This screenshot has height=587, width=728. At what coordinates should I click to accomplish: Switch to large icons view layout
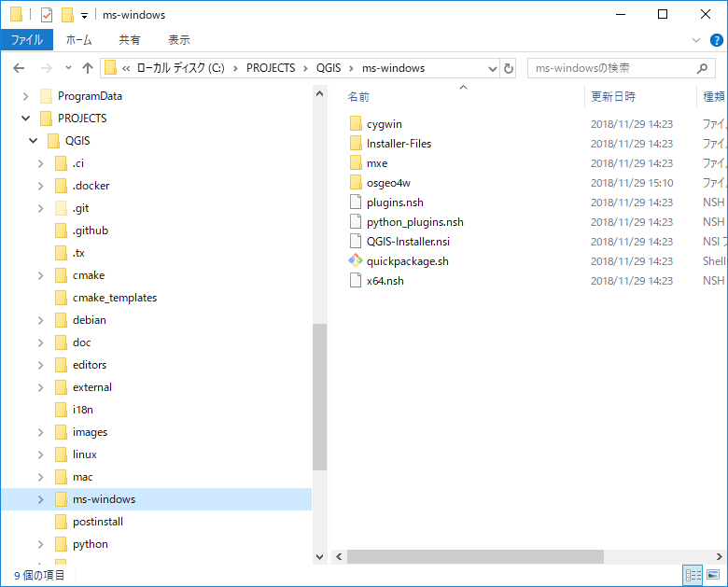coord(713,575)
